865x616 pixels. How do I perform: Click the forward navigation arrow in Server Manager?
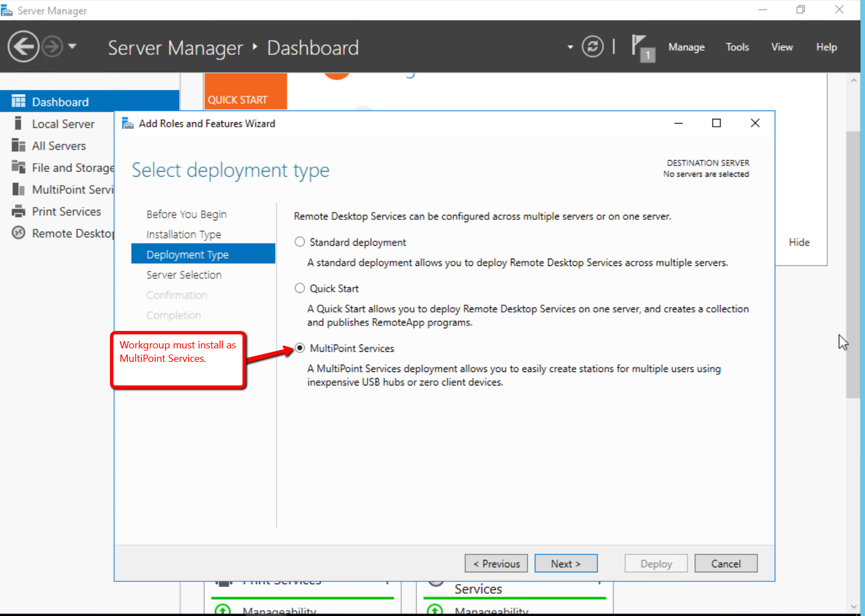(x=52, y=47)
